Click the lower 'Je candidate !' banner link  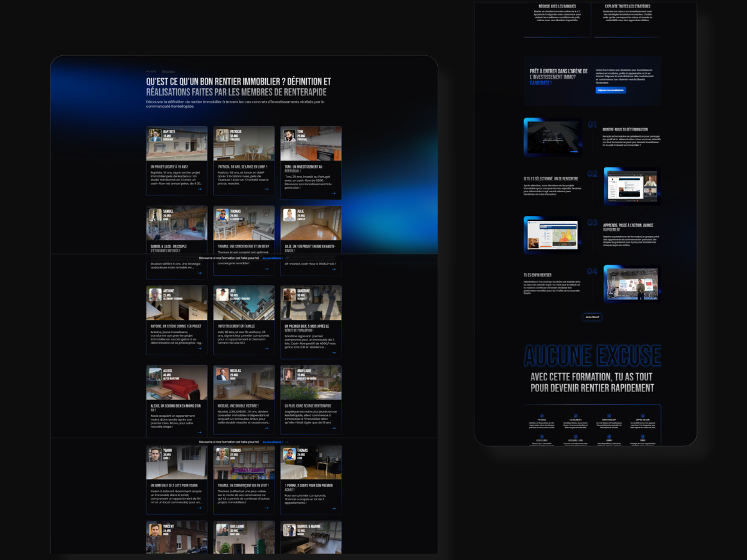pyautogui.click(x=273, y=442)
